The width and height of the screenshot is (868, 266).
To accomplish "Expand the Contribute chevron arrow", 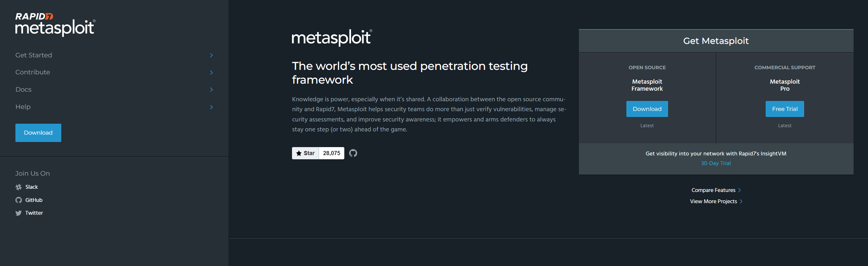I will pyautogui.click(x=211, y=72).
